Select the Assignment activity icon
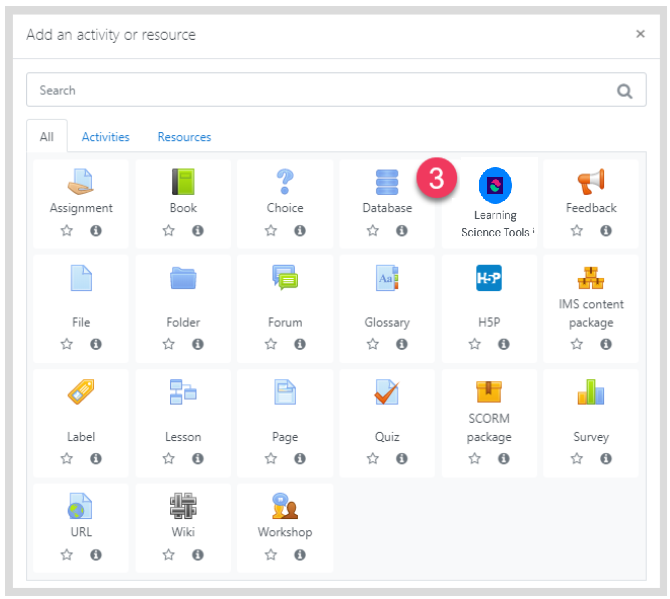 [81, 182]
